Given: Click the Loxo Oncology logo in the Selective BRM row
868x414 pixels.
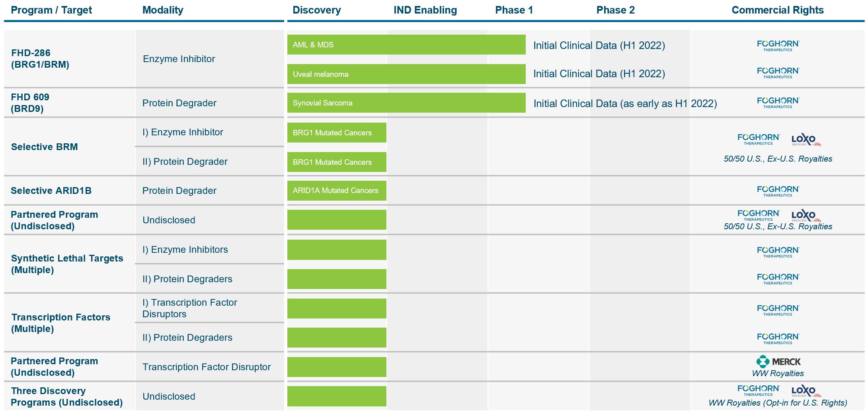Looking at the screenshot, I should coord(806,140).
